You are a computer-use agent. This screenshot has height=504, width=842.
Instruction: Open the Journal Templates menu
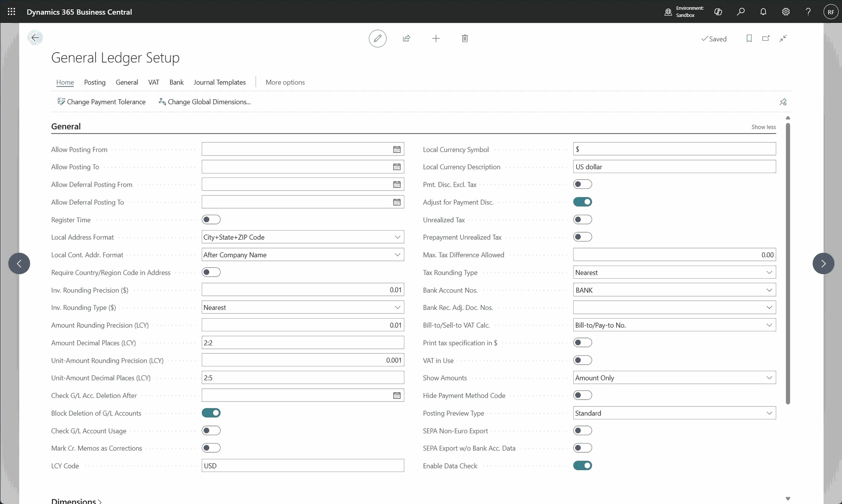[219, 82]
